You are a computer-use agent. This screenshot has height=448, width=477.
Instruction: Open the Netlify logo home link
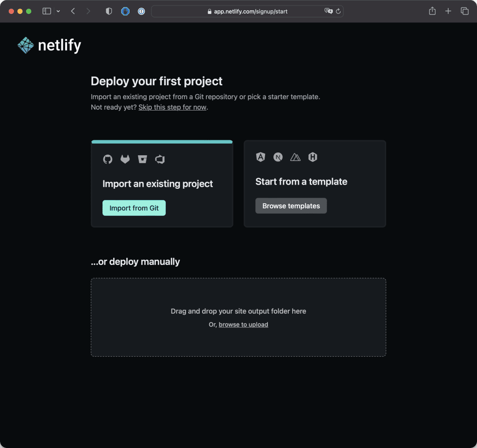pyautogui.click(x=48, y=45)
